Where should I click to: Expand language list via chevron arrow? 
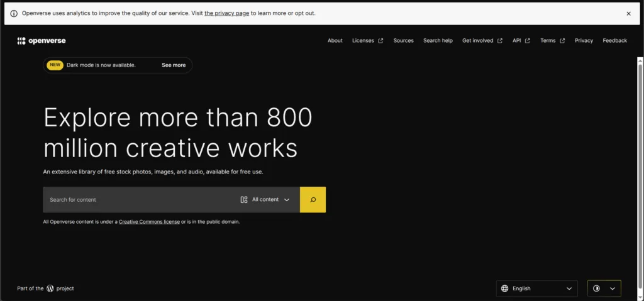[569, 288]
